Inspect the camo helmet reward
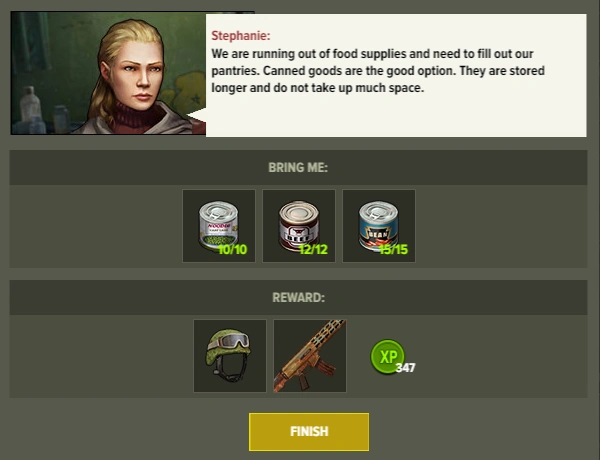 (230, 356)
